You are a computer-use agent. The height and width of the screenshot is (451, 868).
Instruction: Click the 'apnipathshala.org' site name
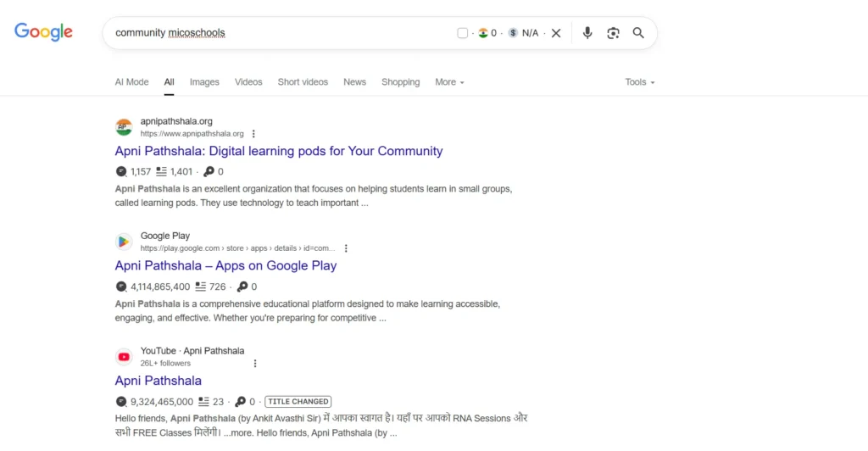point(176,121)
